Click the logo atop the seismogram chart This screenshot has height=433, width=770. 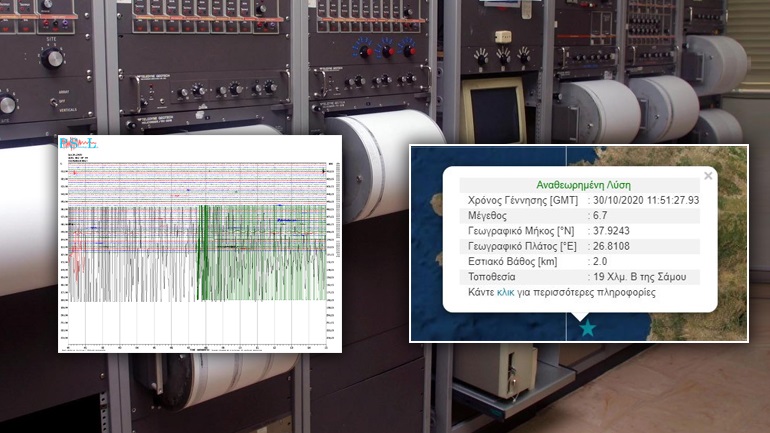(x=78, y=143)
